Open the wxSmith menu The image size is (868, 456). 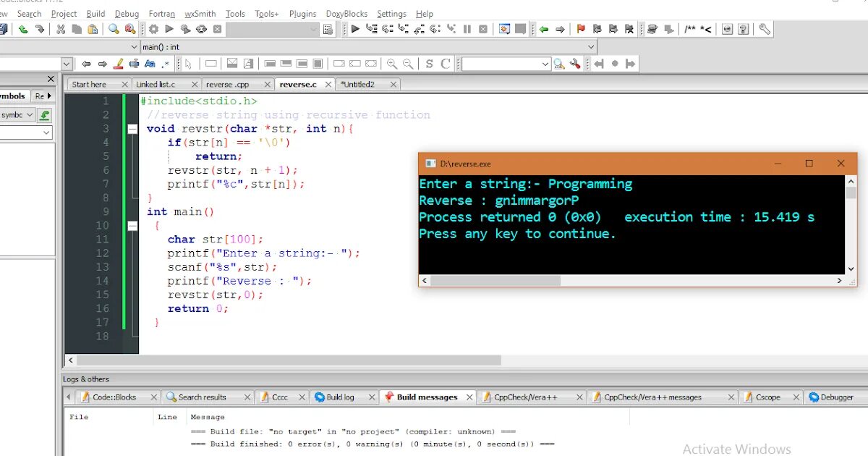pyautogui.click(x=200, y=14)
